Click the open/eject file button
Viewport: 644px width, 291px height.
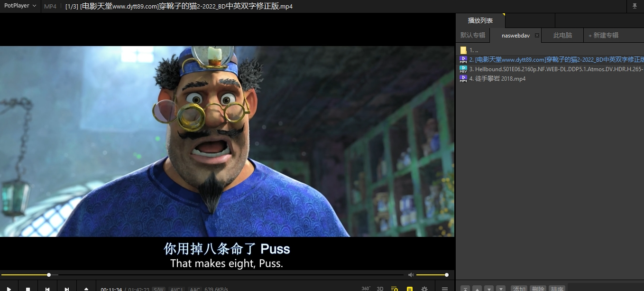point(86,288)
